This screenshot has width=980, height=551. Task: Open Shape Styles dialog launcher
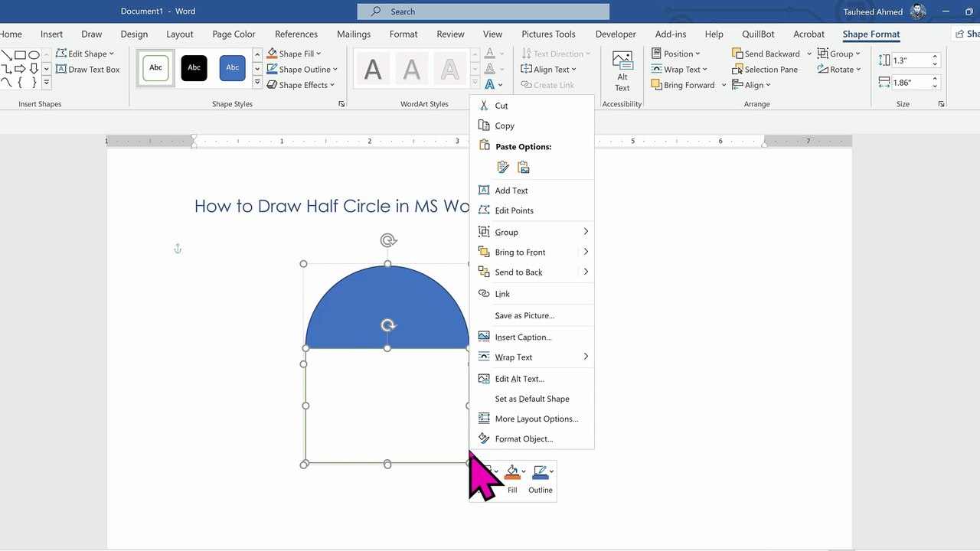tap(341, 104)
